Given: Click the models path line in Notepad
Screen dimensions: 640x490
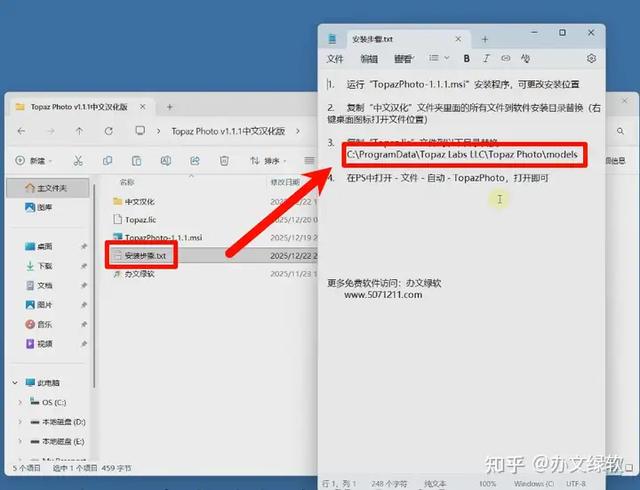Looking at the screenshot, I should pos(462,155).
